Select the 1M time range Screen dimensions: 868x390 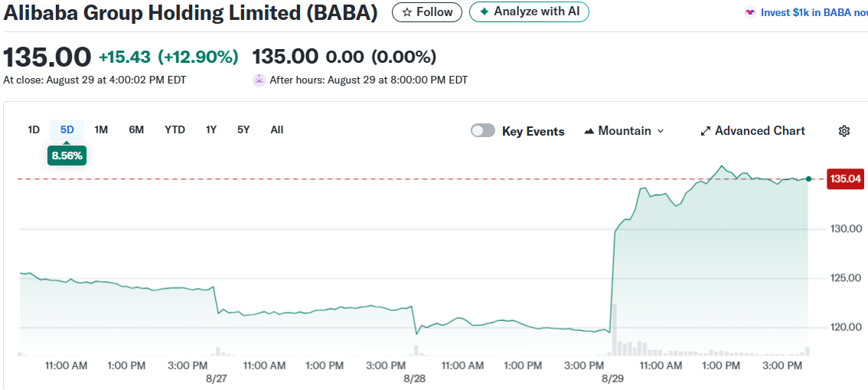click(101, 129)
